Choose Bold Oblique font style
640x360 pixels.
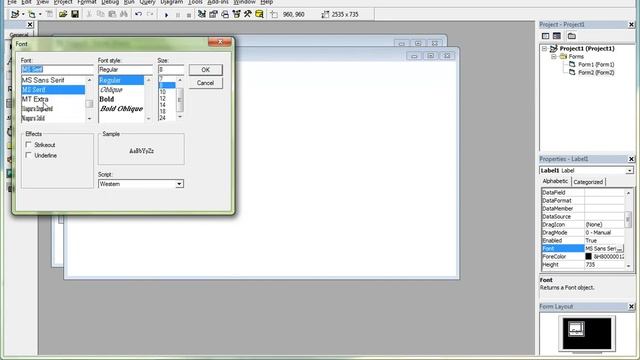pyautogui.click(x=122, y=109)
